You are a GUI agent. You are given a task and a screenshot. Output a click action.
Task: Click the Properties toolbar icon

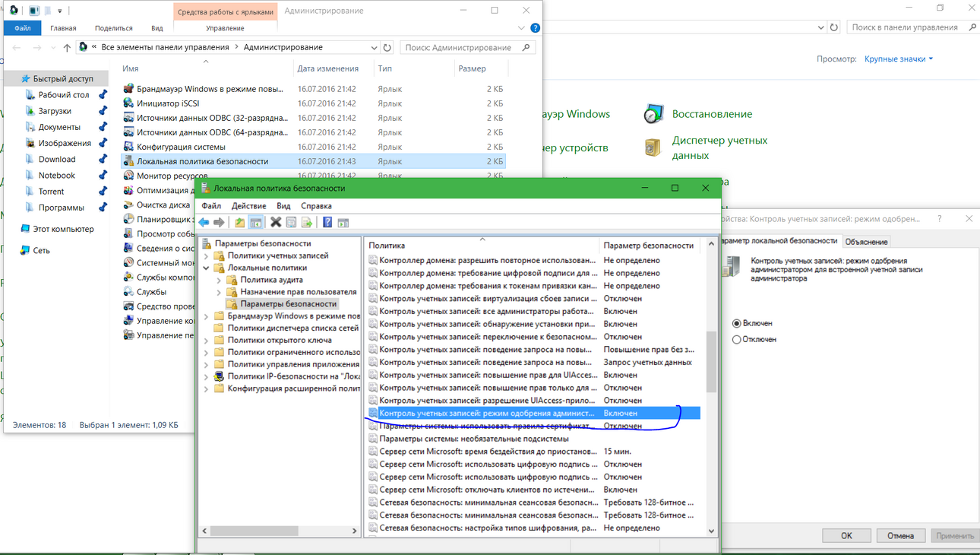click(291, 223)
